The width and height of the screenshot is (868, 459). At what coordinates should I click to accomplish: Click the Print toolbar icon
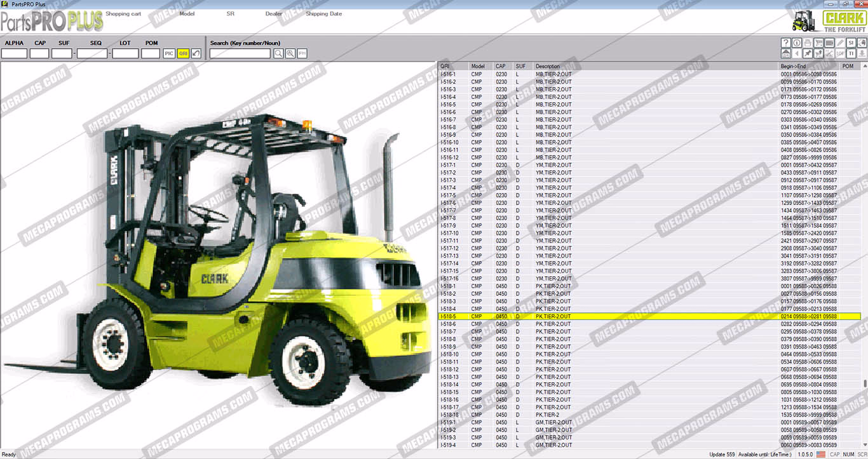coord(808,43)
